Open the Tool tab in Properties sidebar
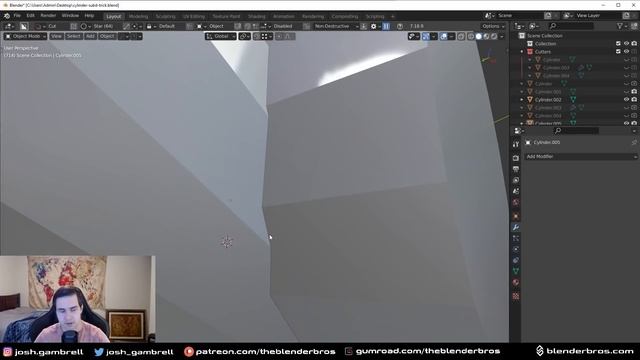The width and height of the screenshot is (640, 360). tap(516, 144)
